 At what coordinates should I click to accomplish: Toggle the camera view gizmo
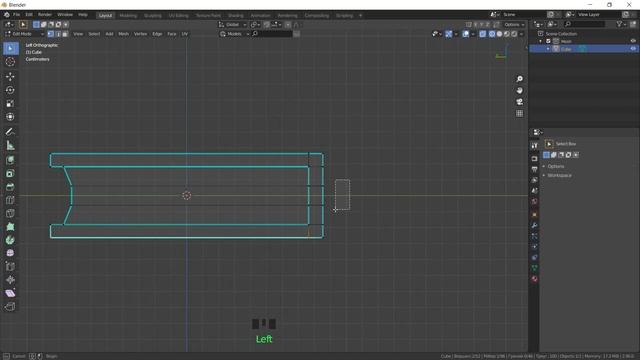tap(519, 102)
